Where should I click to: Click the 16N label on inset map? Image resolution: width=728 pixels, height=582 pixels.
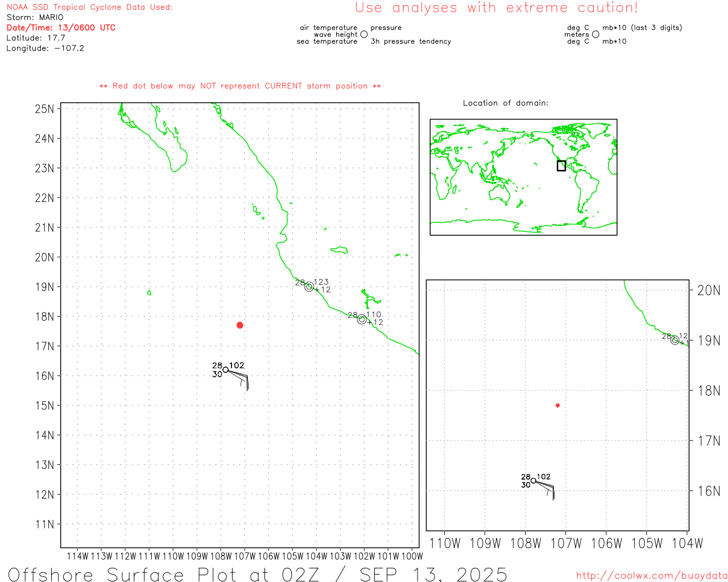(x=709, y=491)
